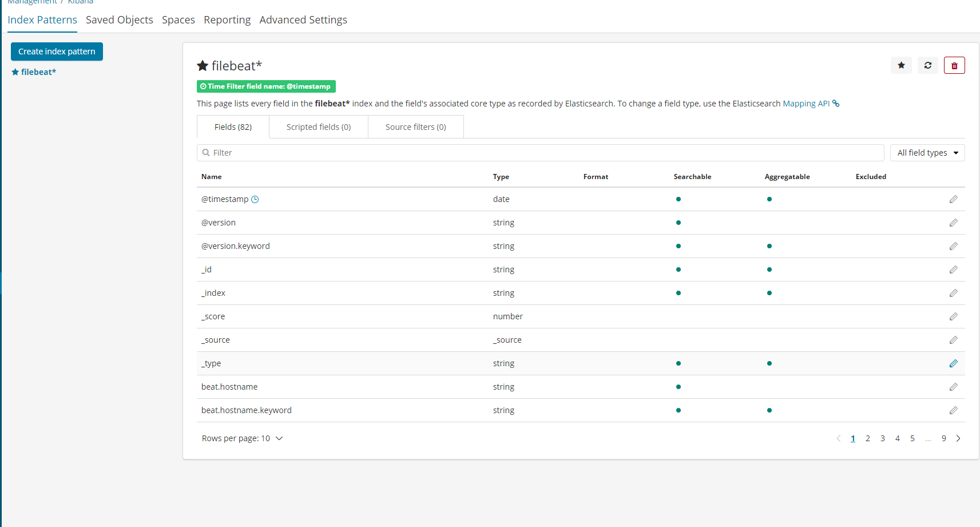Click the @timestamp field name
Image resolution: width=980 pixels, height=527 pixels.
point(225,199)
